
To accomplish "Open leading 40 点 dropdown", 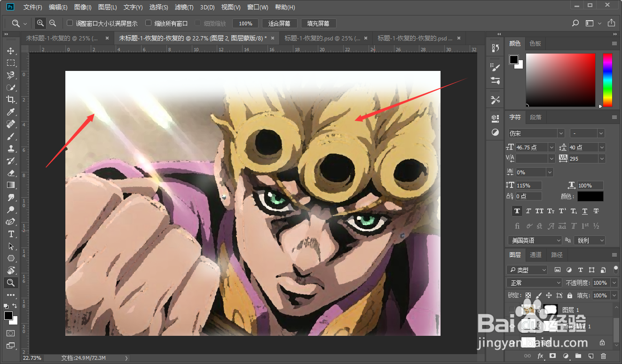I will [x=602, y=147].
